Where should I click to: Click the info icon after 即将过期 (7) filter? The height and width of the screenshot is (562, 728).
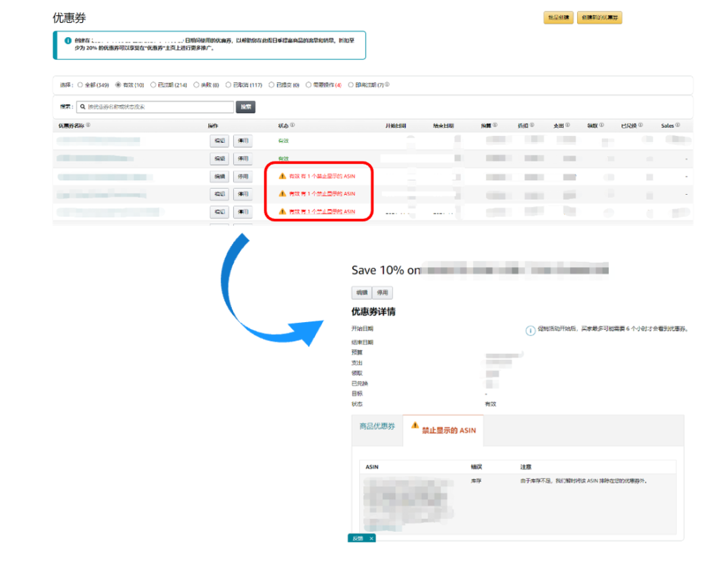[x=387, y=85]
